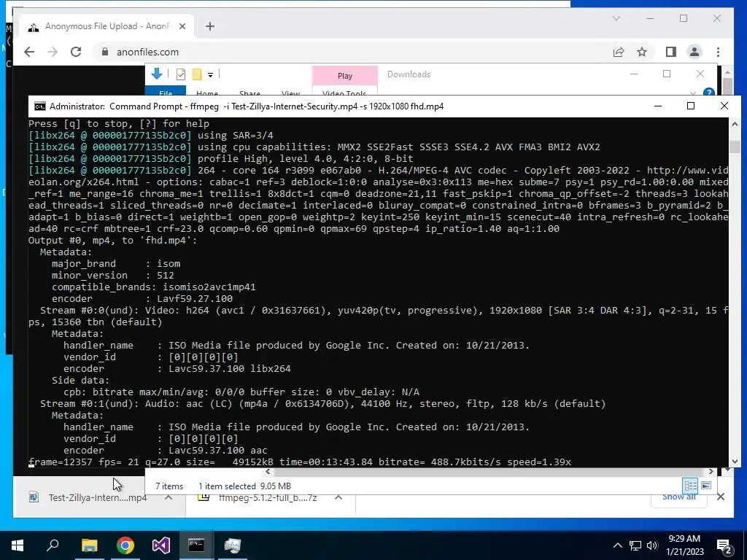
Task: Open Chrome profile avatar
Action: (x=694, y=52)
